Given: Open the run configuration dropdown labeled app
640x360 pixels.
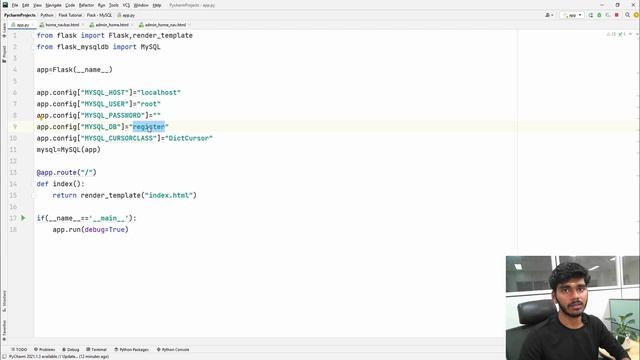Looking at the screenshot, I should 573,15.
